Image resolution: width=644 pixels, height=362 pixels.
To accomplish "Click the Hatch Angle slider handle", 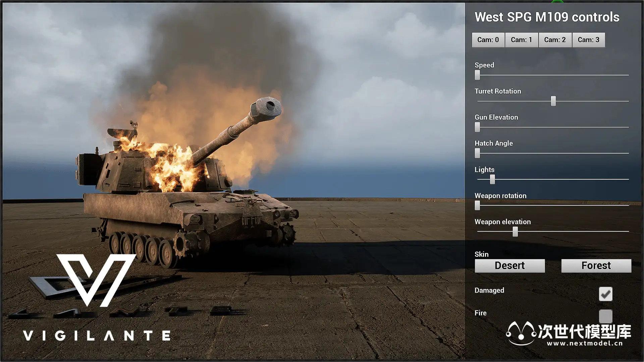I will (x=477, y=153).
